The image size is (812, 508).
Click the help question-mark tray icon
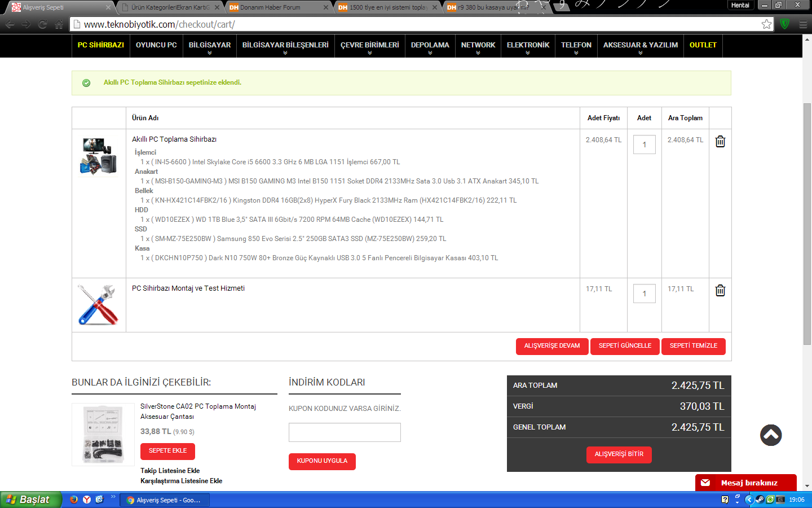(725, 500)
